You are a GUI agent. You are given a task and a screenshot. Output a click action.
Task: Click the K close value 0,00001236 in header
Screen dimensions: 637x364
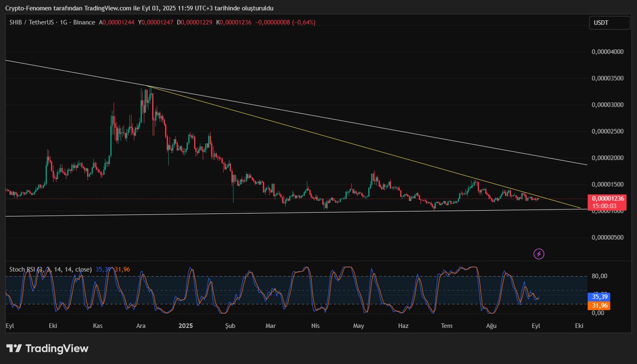tap(236, 22)
